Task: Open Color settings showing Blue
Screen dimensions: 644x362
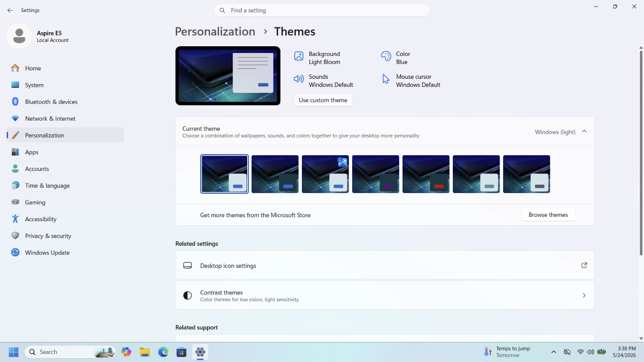Action: pos(396,58)
